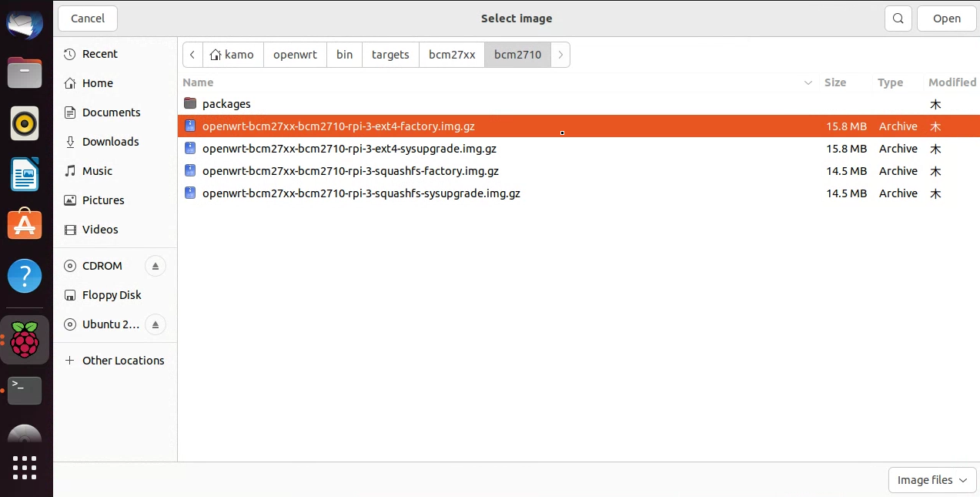Launch Thunderbird Mail from the dock

[25, 23]
